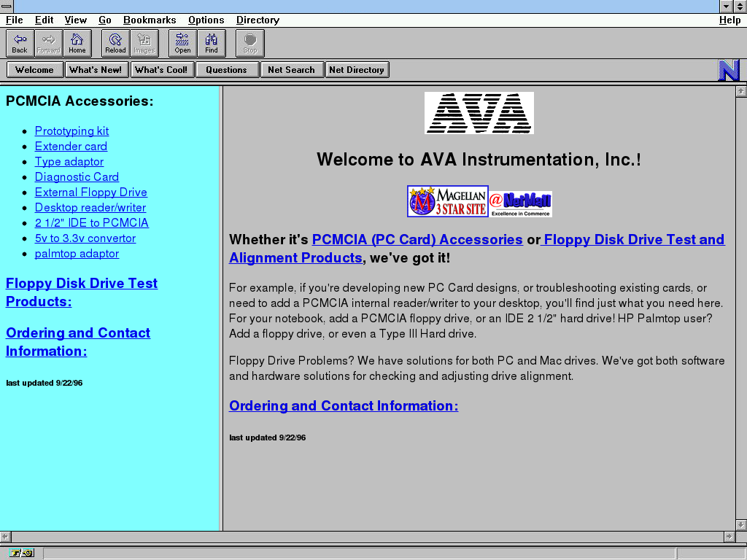Click the horizontal scrollbar right arrow
747x560 pixels.
[x=729, y=537]
